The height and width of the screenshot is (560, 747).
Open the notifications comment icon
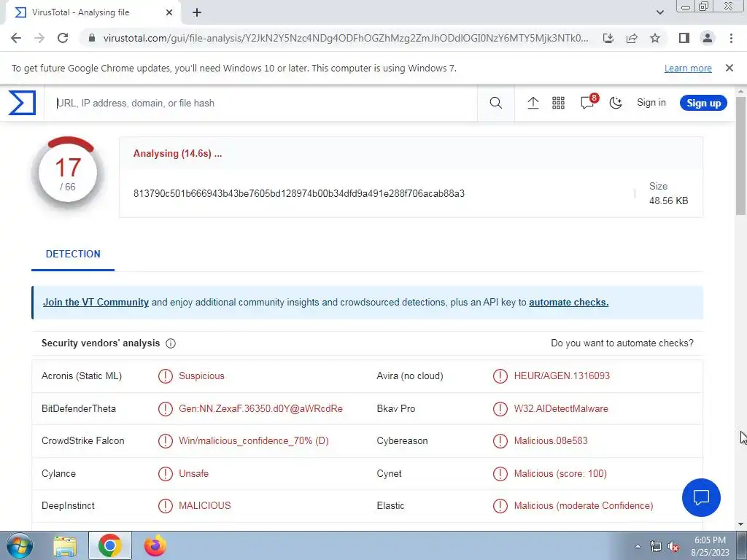click(x=587, y=103)
